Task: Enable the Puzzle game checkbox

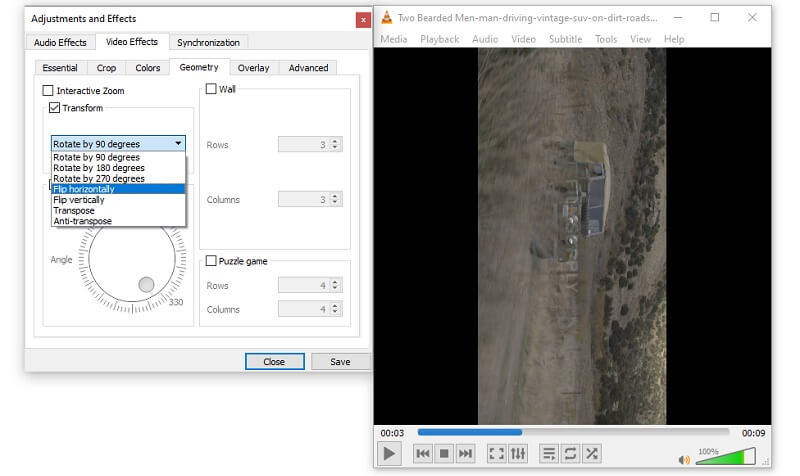Action: click(x=211, y=261)
